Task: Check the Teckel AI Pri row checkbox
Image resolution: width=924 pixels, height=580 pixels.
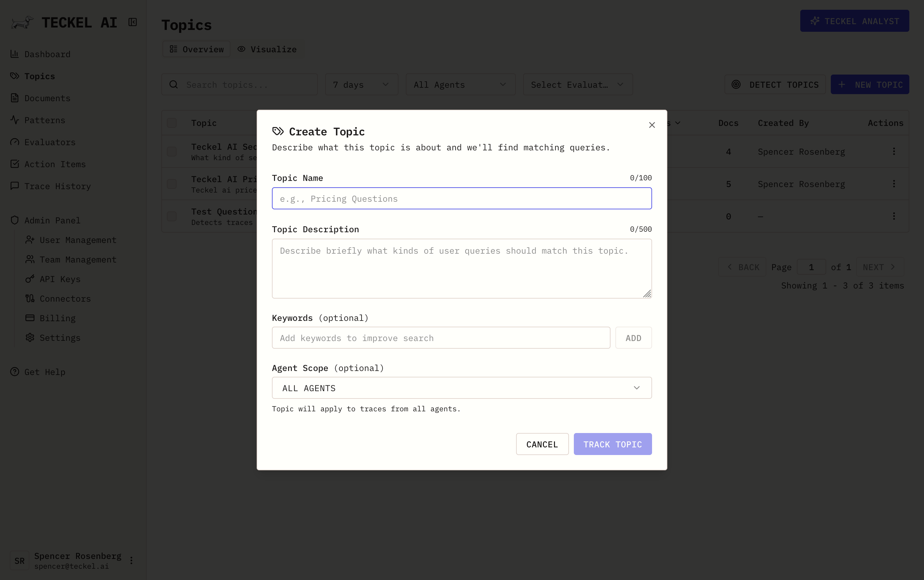Action: (172, 184)
